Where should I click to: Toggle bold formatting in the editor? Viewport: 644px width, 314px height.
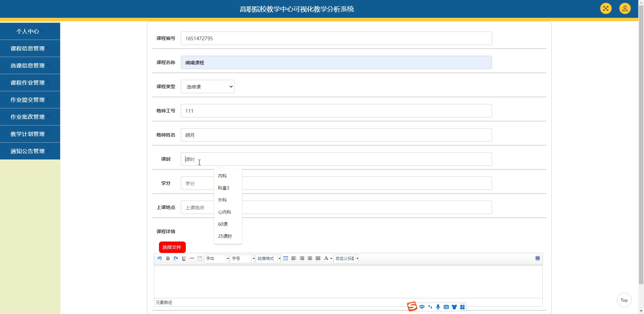pos(168,258)
